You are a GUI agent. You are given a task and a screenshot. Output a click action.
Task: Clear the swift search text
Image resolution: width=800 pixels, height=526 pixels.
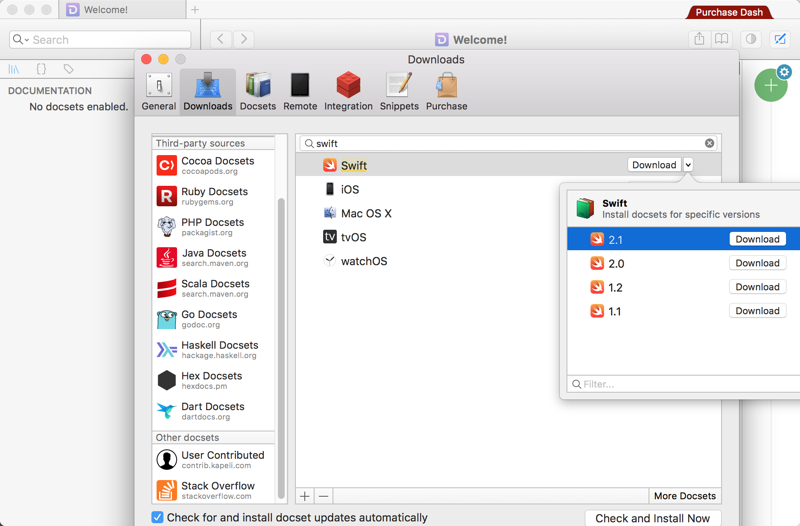click(x=709, y=143)
